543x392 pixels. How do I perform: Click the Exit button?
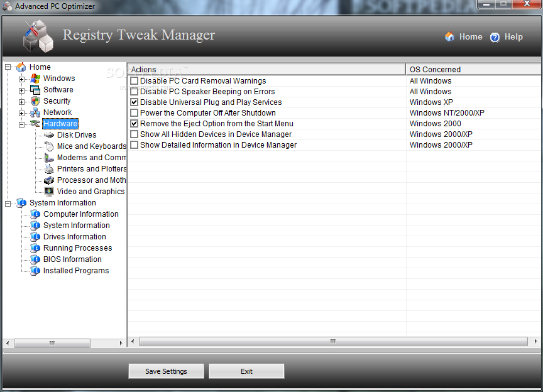pos(246,371)
